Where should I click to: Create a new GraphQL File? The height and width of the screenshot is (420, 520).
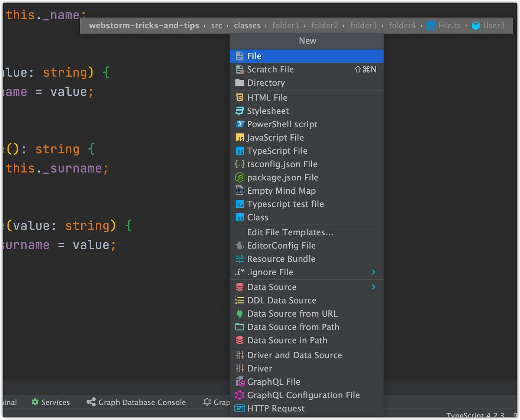(x=274, y=382)
